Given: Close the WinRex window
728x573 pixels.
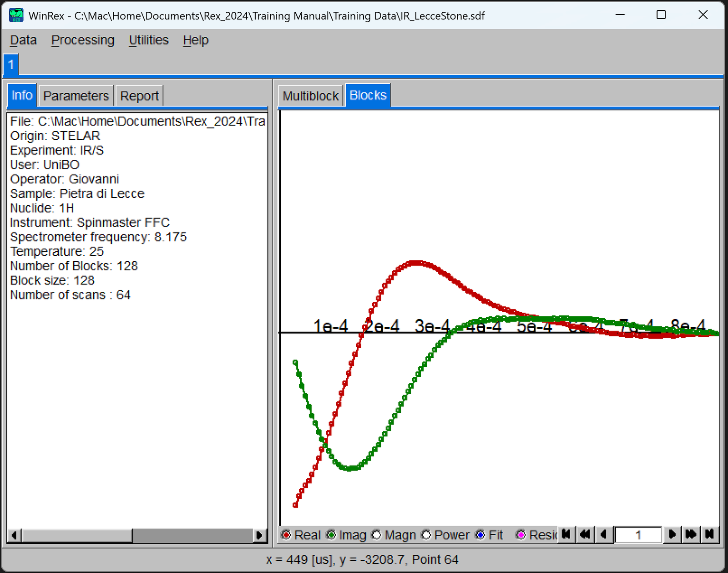Looking at the screenshot, I should coord(703,15).
